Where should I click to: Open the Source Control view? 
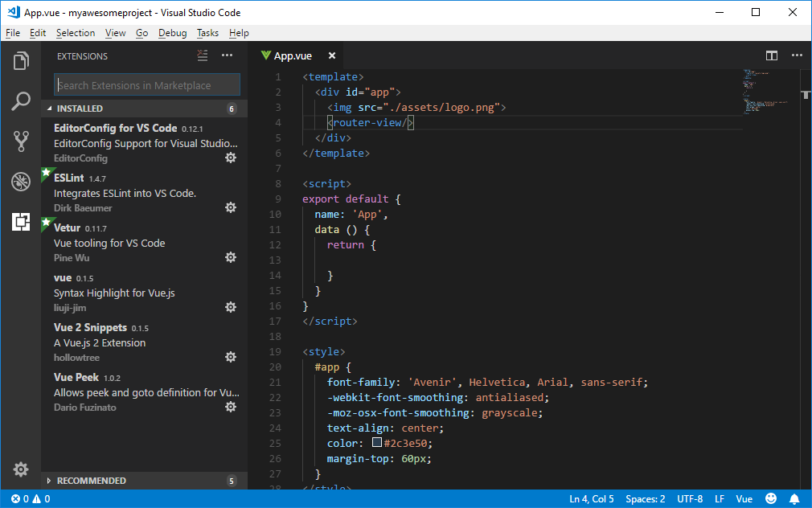(x=21, y=141)
